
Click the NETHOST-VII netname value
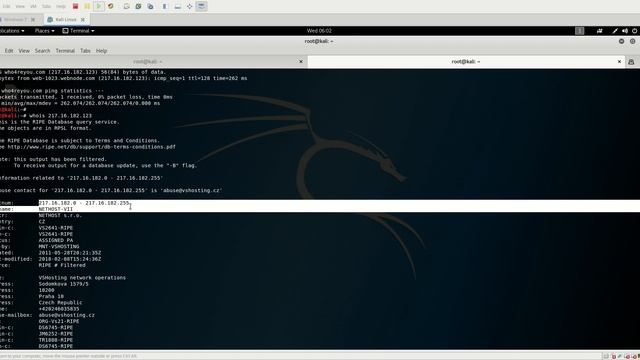56,209
